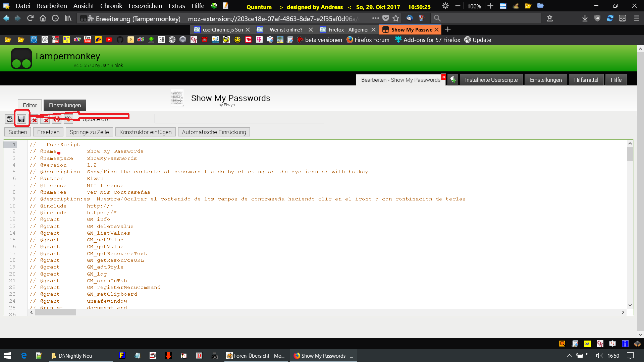Show hidden icons in the system tray
This screenshot has height=362, width=644.
pos(569,356)
